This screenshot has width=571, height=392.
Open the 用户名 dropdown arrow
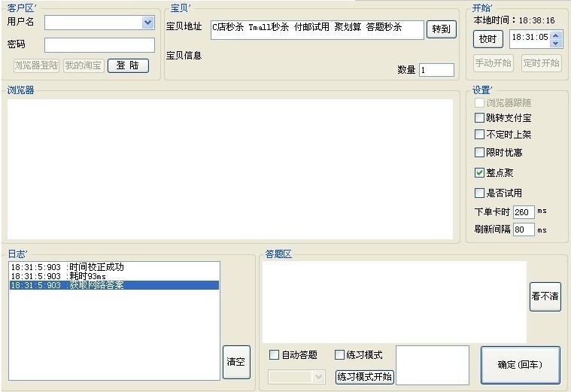coord(148,23)
